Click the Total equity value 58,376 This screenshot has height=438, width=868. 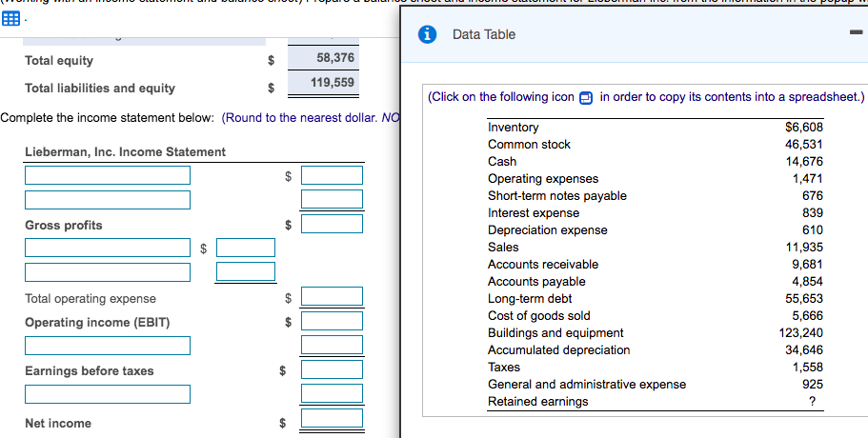click(335, 58)
